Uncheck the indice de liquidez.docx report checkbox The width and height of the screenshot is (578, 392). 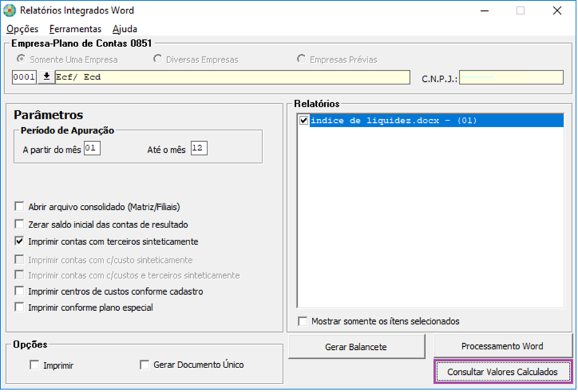point(304,120)
